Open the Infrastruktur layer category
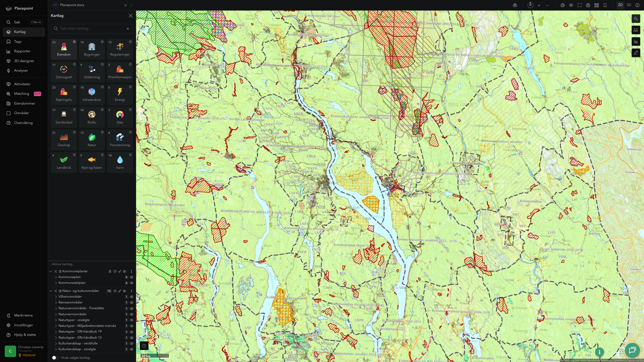 click(92, 94)
